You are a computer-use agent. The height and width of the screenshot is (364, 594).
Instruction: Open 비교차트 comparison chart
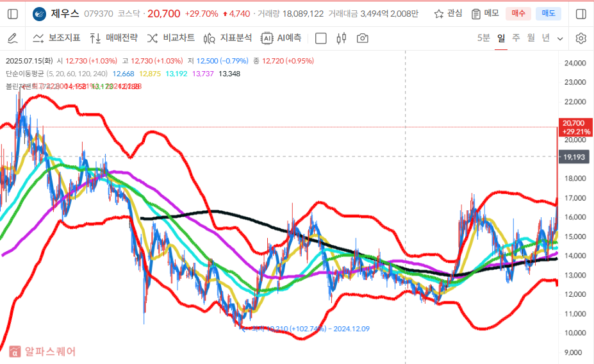pos(171,38)
